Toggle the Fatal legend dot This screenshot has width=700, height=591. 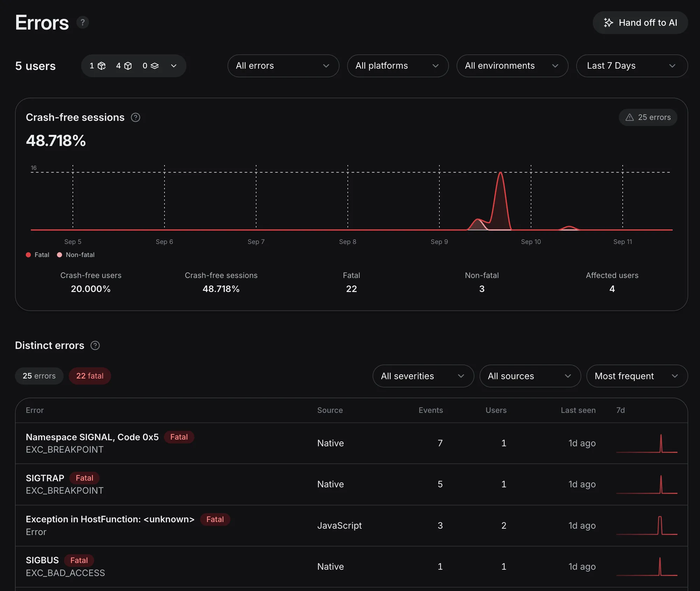tap(28, 255)
